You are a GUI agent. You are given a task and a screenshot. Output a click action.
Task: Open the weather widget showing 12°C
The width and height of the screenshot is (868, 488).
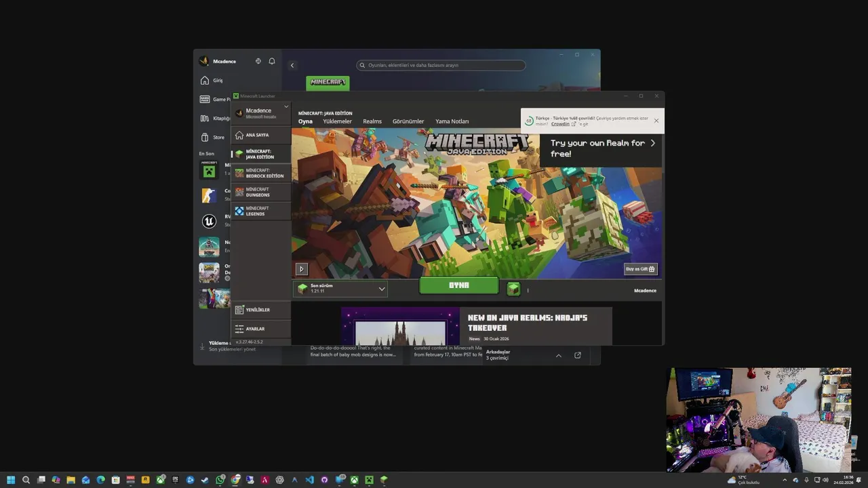[x=744, y=480]
